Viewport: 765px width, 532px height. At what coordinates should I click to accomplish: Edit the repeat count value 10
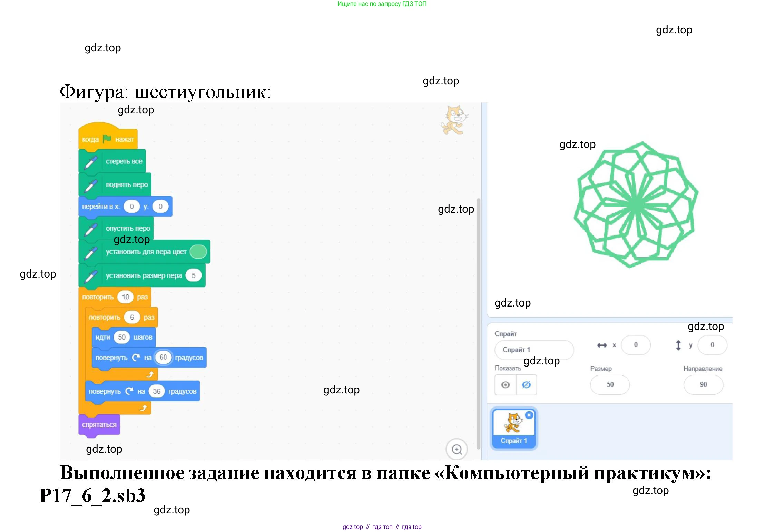126,297
